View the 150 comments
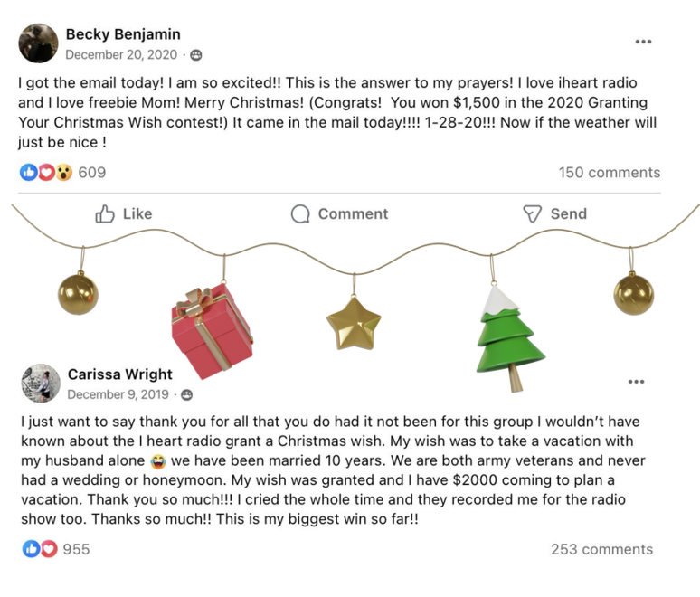This screenshot has width=700, height=597. click(x=609, y=173)
